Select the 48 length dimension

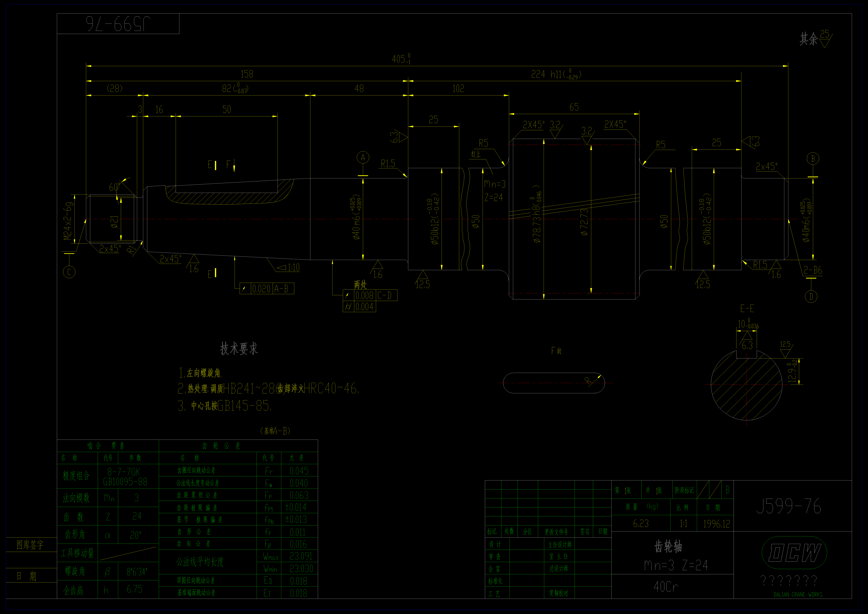(359, 89)
